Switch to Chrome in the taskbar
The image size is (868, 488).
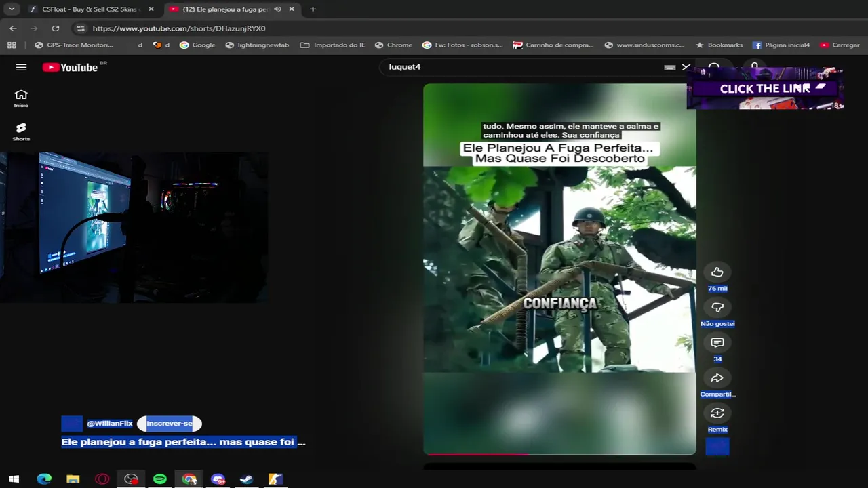pyautogui.click(x=189, y=479)
